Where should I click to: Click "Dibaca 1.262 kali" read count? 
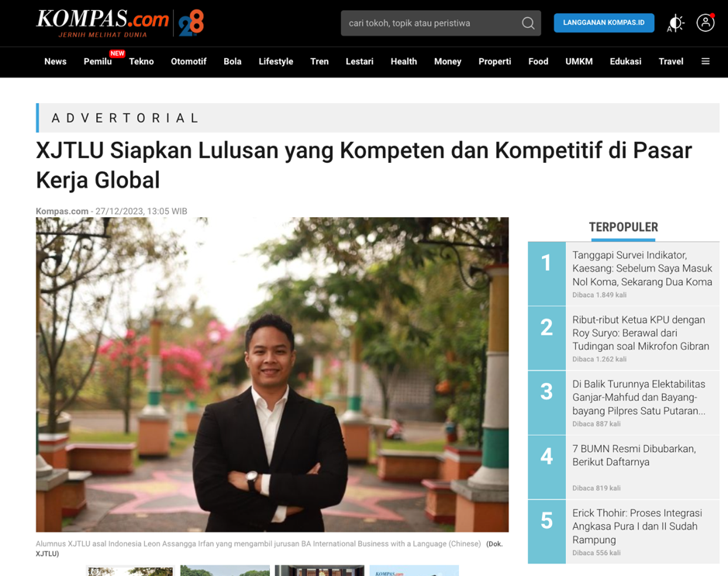point(599,359)
